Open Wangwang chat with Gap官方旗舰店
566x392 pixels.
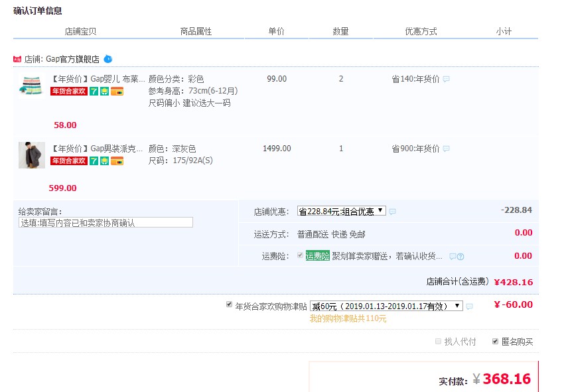(108, 59)
